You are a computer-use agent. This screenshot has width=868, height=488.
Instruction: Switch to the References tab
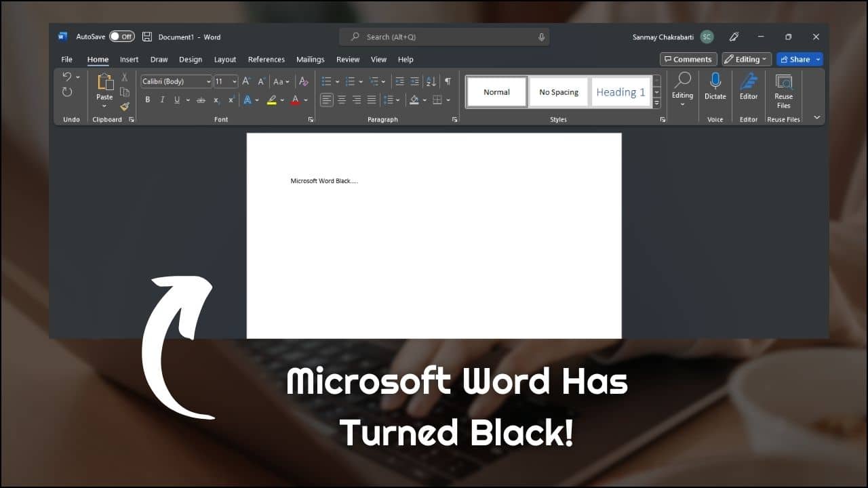[267, 59]
